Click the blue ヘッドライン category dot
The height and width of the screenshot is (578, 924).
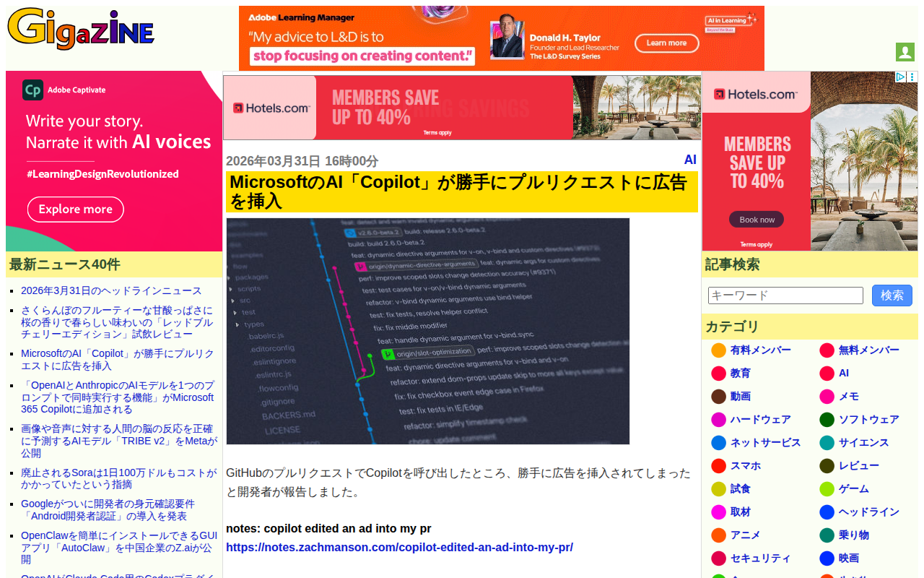pos(827,512)
